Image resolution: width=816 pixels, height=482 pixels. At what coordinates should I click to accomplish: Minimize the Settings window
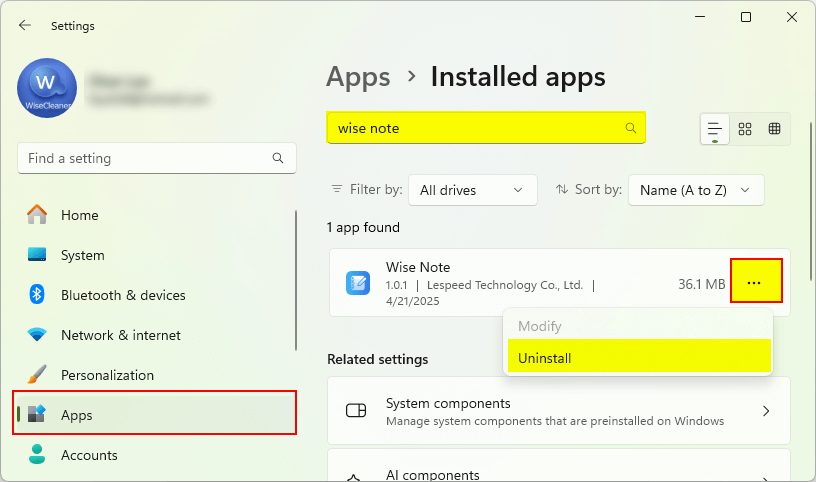point(700,17)
